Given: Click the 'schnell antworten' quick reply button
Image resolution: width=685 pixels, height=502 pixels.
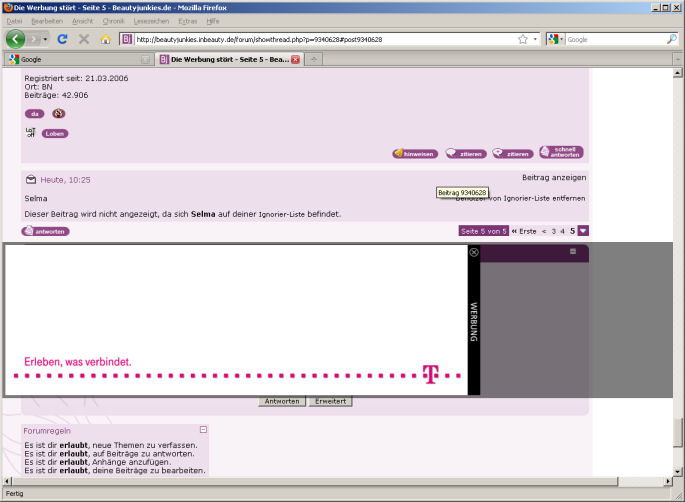Looking at the screenshot, I should tap(561, 153).
